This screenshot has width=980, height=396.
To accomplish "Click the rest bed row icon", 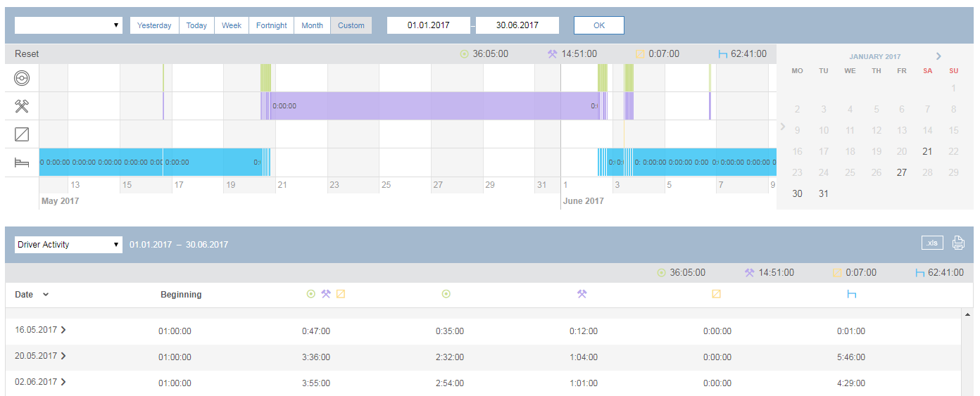I will 22,162.
